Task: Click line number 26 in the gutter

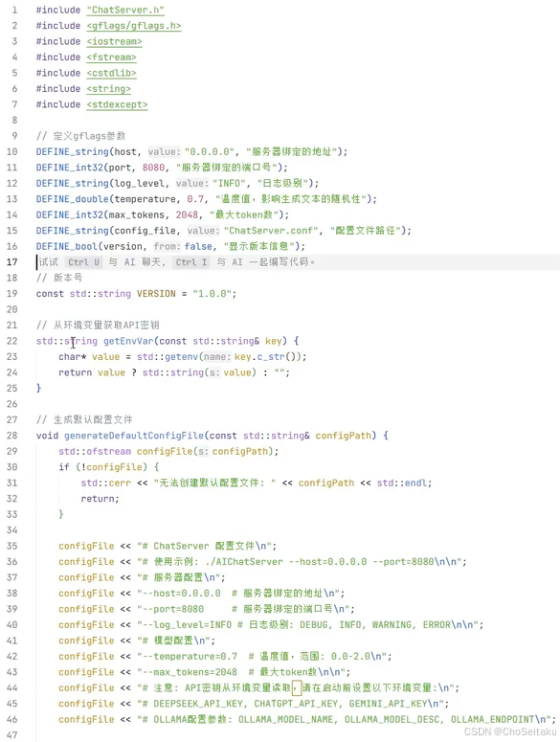Action: pos(12,404)
